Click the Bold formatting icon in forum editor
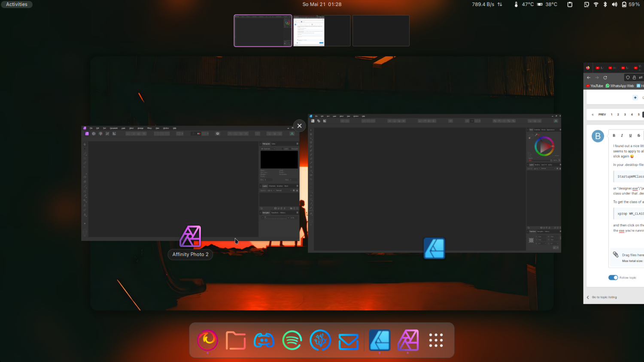 [614, 135]
